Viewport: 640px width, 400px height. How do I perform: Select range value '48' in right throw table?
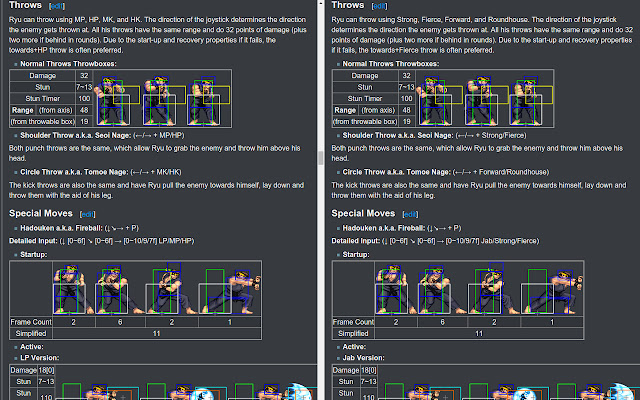click(x=407, y=110)
